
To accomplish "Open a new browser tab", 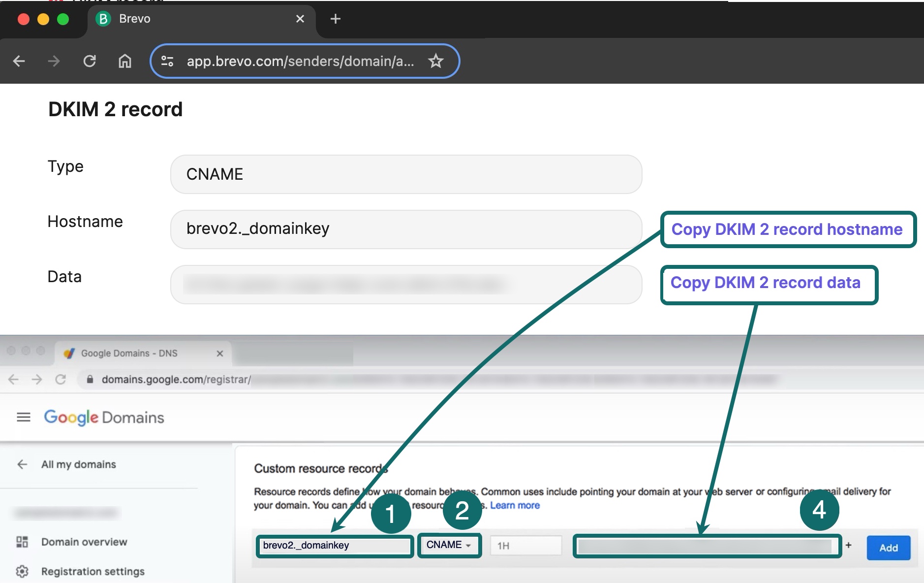I will 335,19.
